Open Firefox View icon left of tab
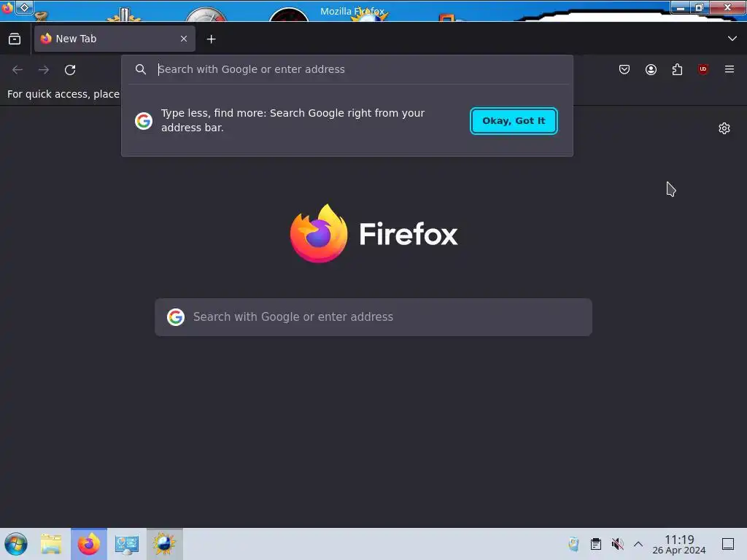Image resolution: width=747 pixels, height=560 pixels. coord(15,39)
